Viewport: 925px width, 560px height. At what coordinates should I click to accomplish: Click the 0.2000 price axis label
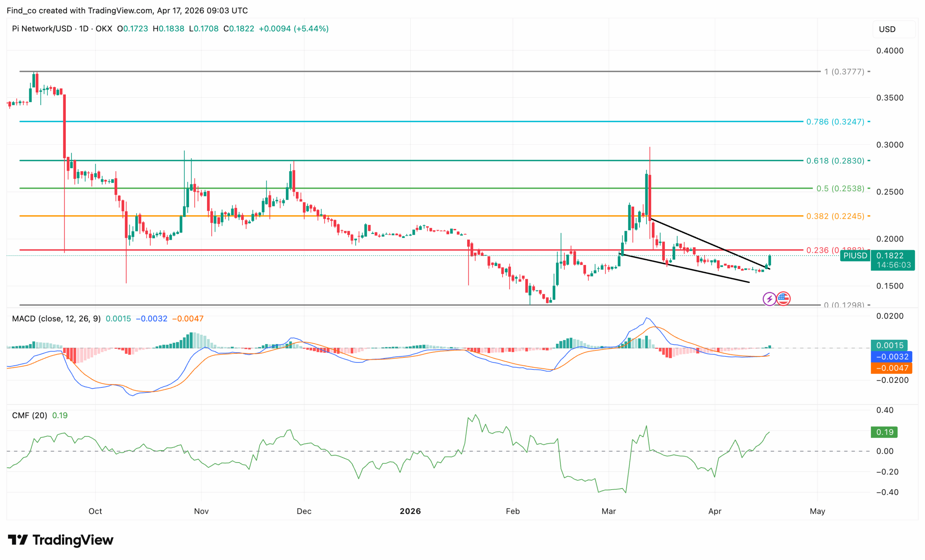[x=890, y=239]
